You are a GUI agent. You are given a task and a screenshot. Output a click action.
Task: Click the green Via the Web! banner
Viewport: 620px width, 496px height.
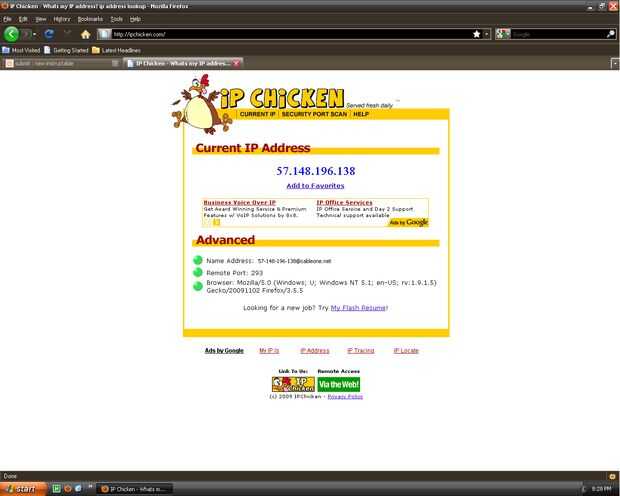click(339, 384)
